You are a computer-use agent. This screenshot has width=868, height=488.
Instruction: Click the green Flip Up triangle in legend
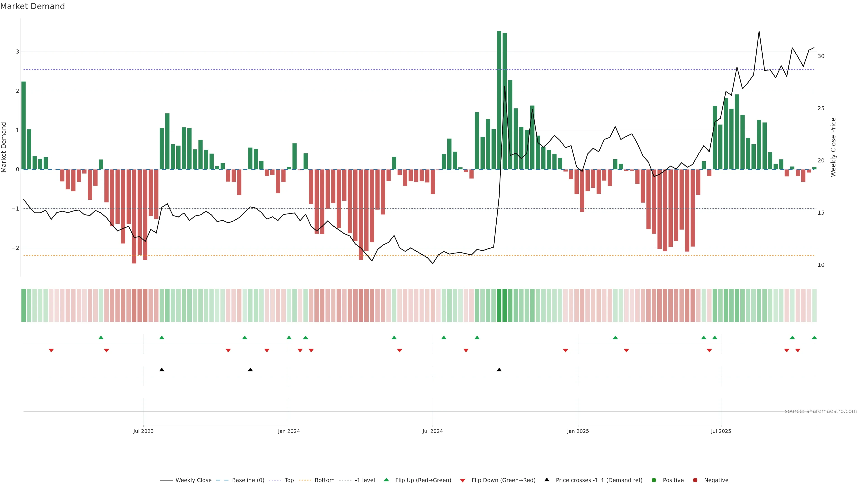click(386, 480)
